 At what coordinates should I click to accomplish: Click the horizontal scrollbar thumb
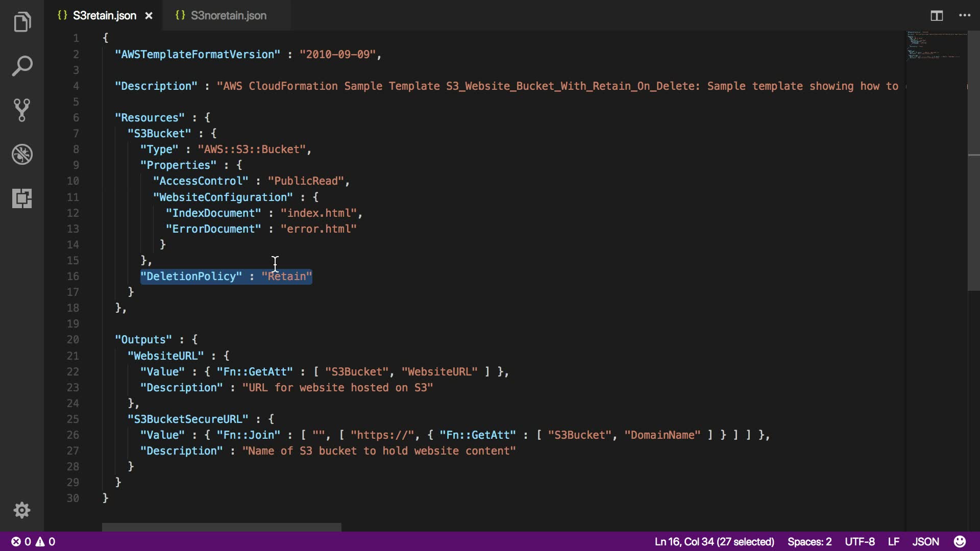(222, 527)
